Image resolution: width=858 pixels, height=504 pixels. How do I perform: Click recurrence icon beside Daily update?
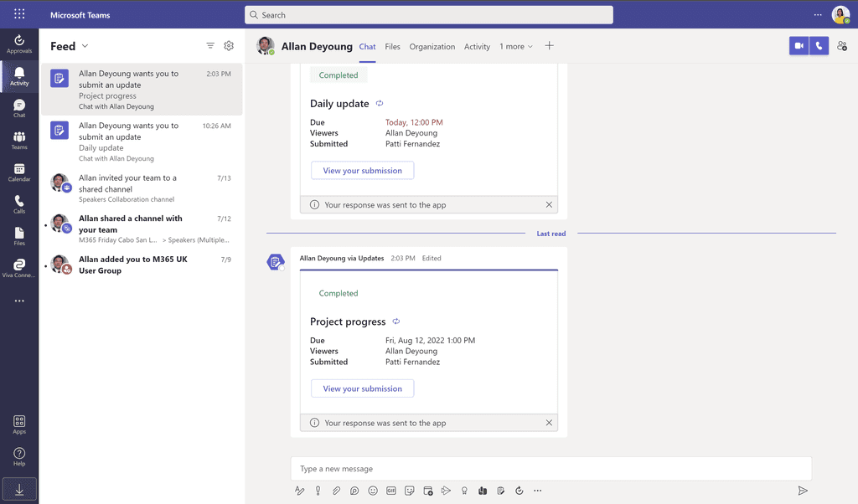click(x=380, y=103)
